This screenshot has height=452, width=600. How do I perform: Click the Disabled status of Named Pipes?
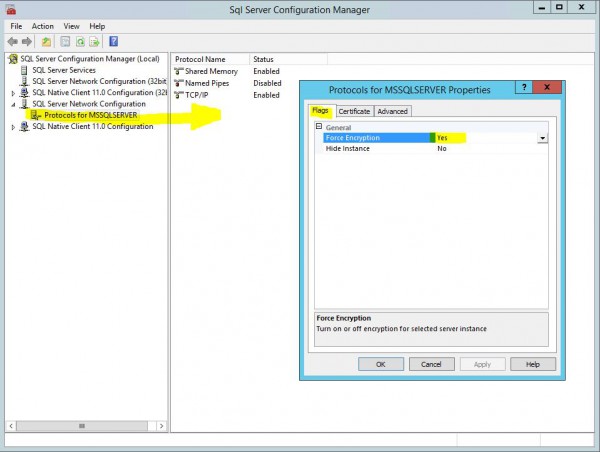click(267, 83)
